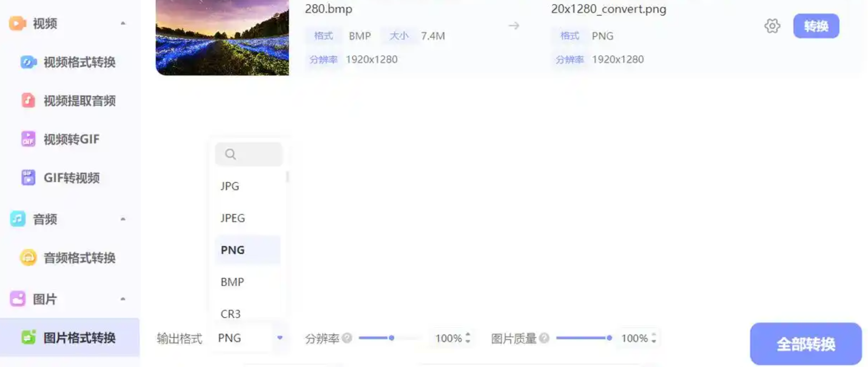
Task: Choose BMP from the format list
Action: (x=248, y=282)
